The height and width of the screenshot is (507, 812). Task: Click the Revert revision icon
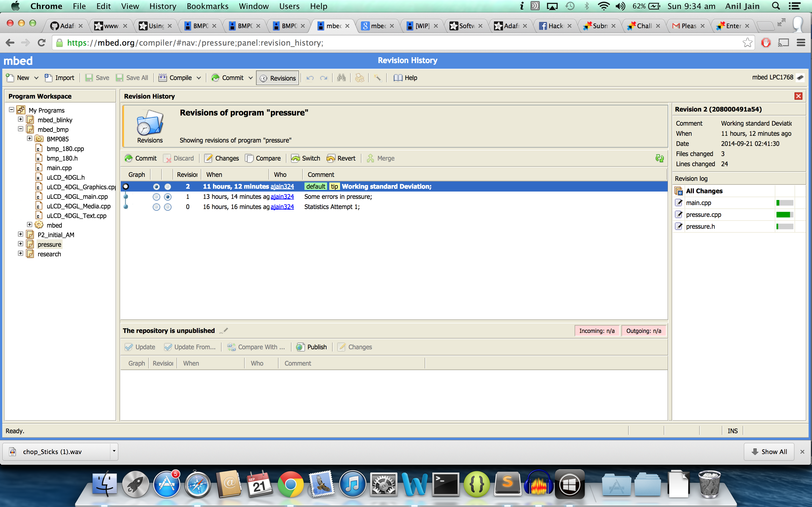(331, 158)
